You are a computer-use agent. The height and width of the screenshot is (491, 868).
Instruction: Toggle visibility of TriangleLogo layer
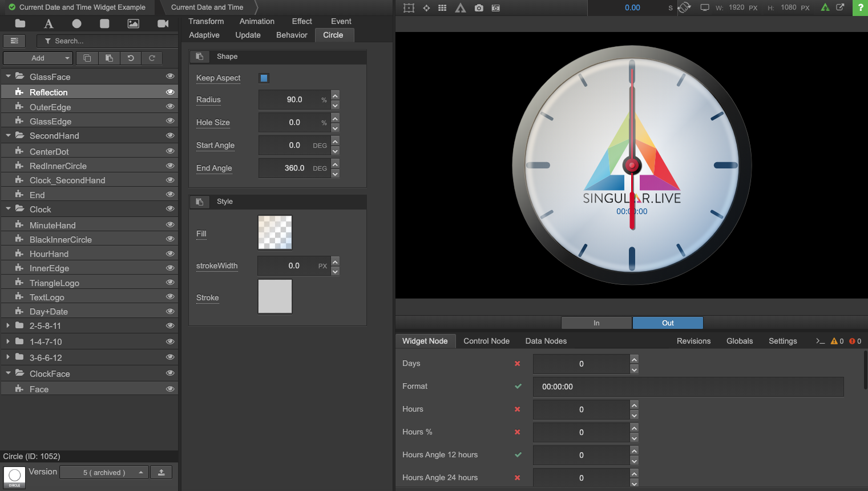pyautogui.click(x=169, y=283)
